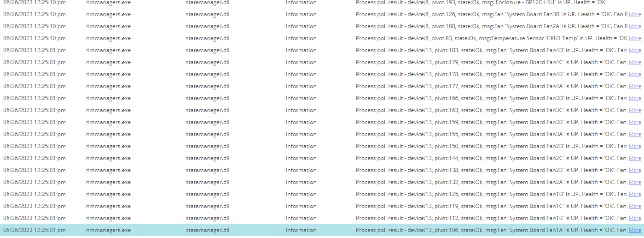Viewport: 644px width, 238px height.
Task: Open the More link for CPU1 Temp row
Action: tap(635, 38)
